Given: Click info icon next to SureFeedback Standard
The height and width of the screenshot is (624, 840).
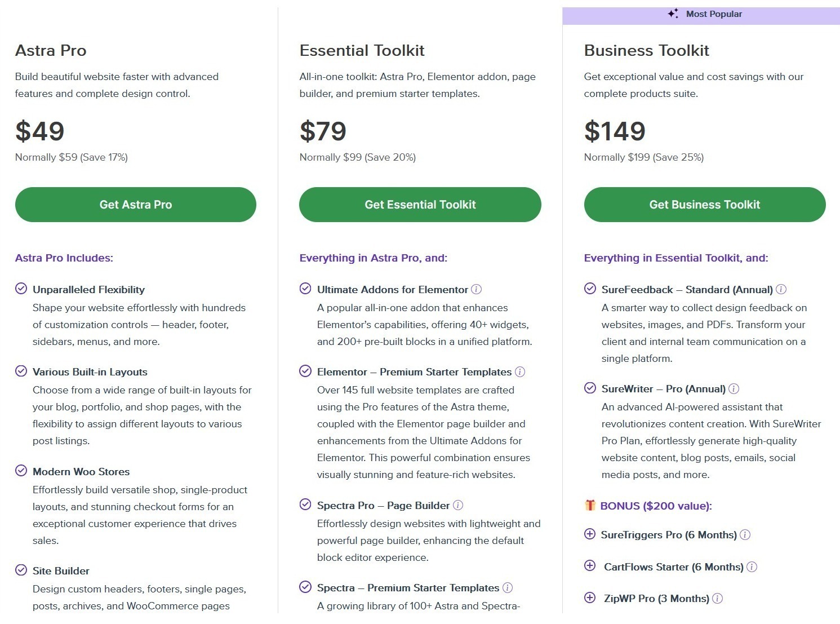Looking at the screenshot, I should coord(781,290).
